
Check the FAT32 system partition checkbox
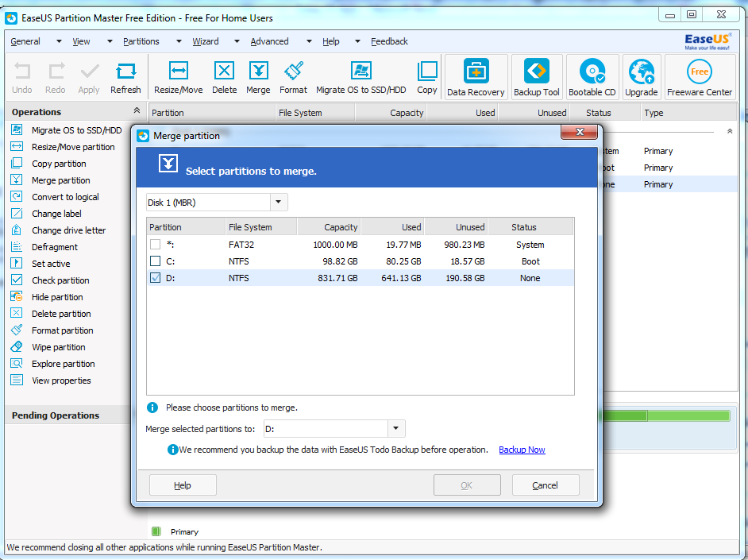155,244
